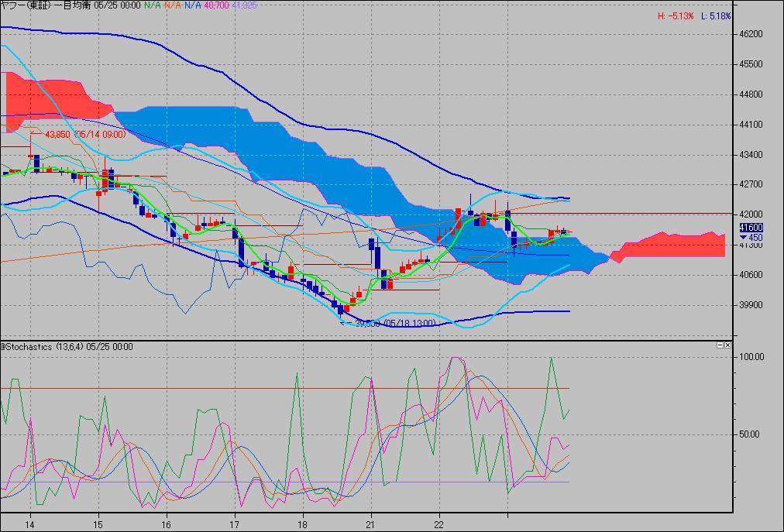
Task: Click the L: 5.18% label
Action: pyautogui.click(x=716, y=16)
